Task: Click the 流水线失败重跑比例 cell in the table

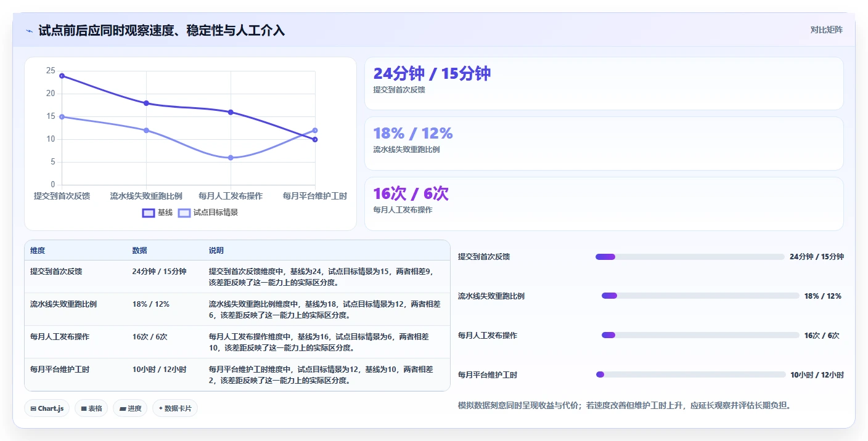Action: click(x=63, y=304)
